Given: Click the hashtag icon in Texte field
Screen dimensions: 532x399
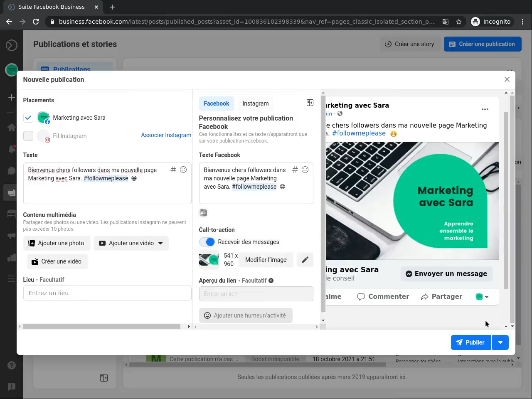Looking at the screenshot, I should pyautogui.click(x=173, y=170).
